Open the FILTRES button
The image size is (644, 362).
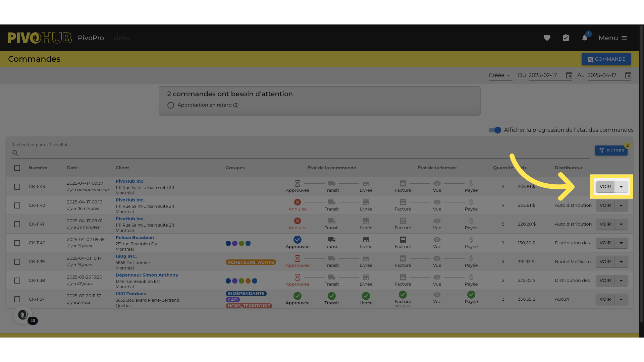coord(611,150)
